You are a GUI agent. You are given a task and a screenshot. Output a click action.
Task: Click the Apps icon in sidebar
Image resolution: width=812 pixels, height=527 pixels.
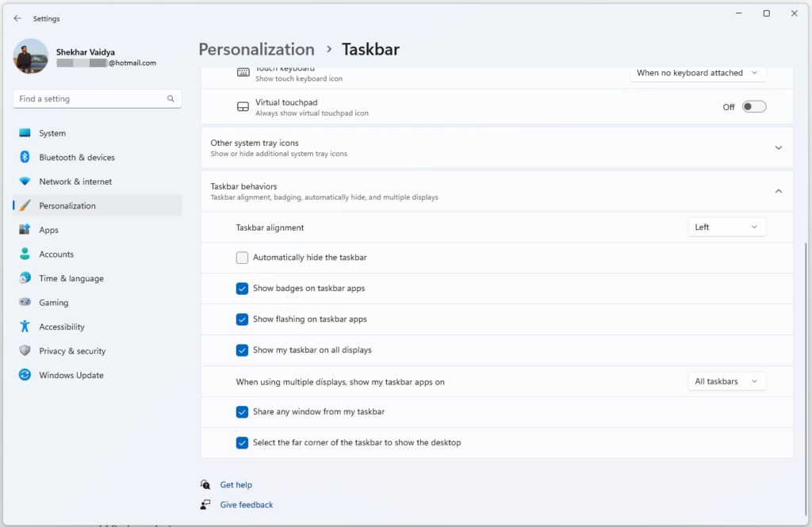click(25, 230)
